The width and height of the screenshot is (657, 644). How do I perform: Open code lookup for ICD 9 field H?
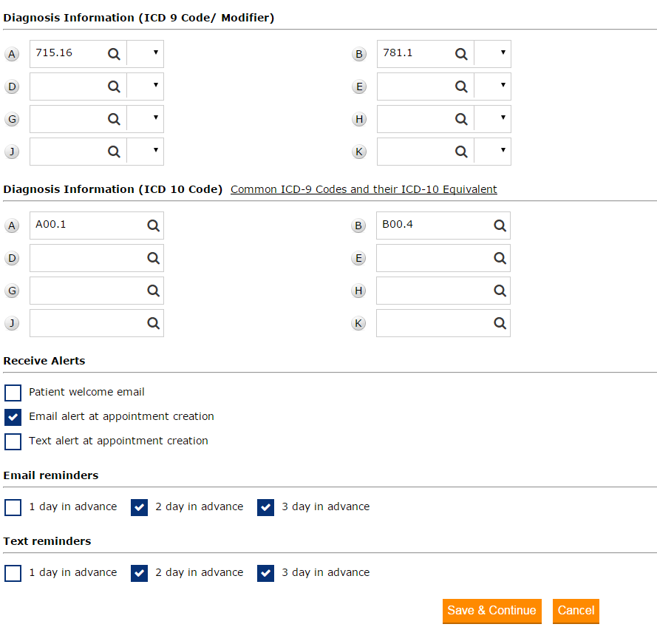[x=461, y=119]
